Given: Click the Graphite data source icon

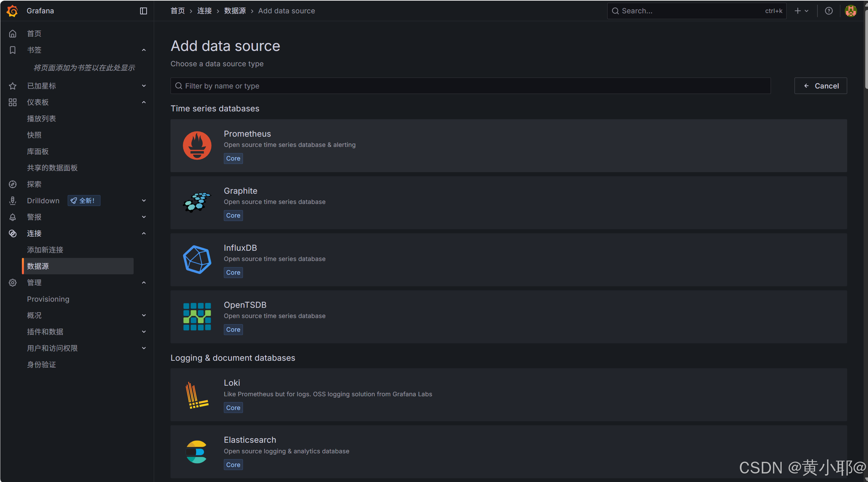Looking at the screenshot, I should click(197, 203).
